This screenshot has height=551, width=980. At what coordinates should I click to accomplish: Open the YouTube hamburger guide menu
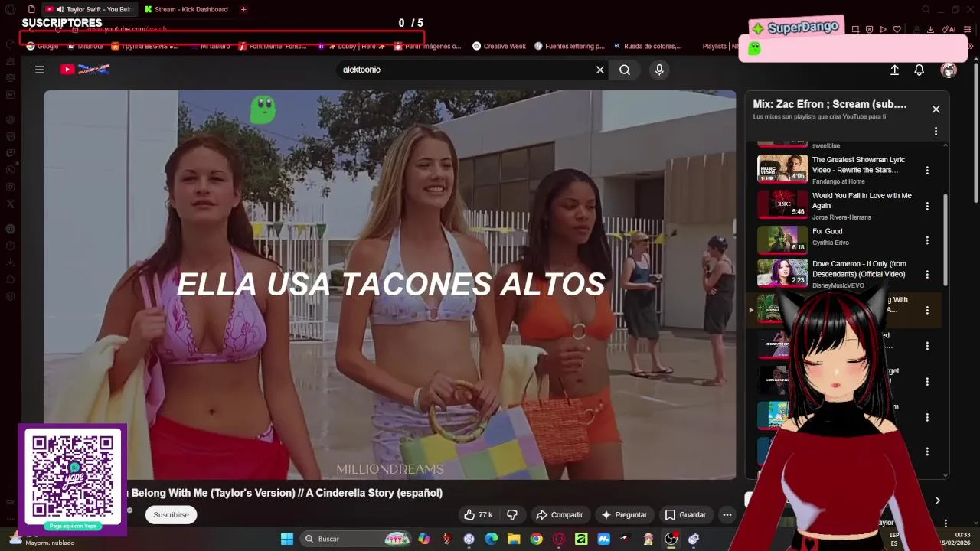pos(40,70)
